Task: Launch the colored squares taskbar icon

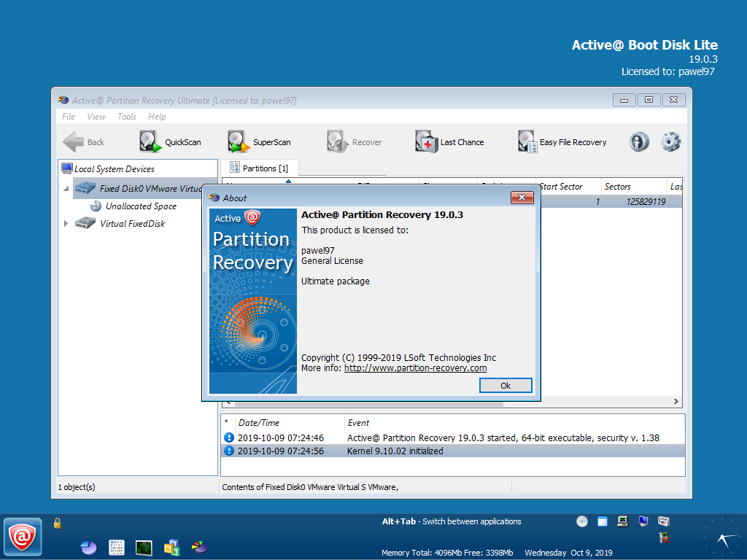Action: click(x=171, y=548)
